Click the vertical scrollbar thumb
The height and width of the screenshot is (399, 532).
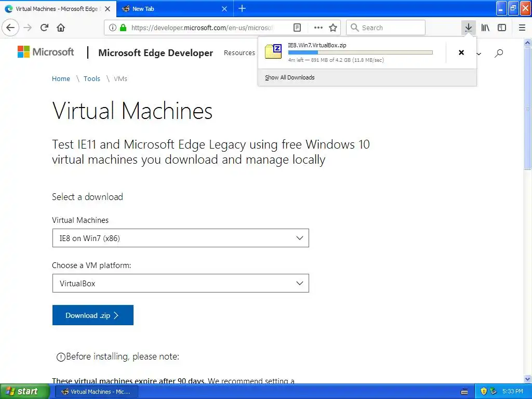click(x=528, y=108)
